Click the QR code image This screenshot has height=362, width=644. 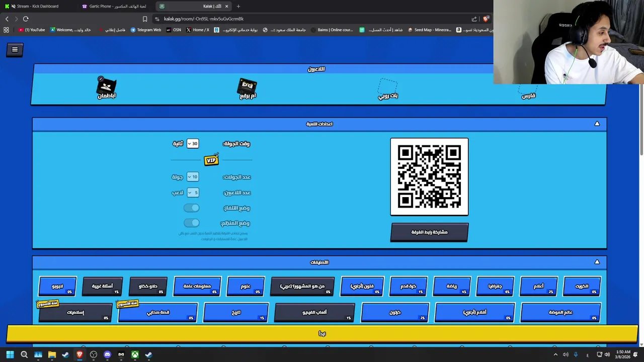(x=429, y=176)
